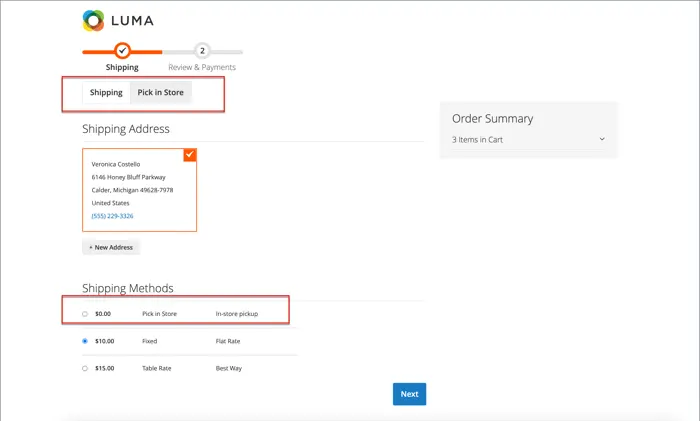Click the orange checkmark on address card

pyautogui.click(x=190, y=155)
